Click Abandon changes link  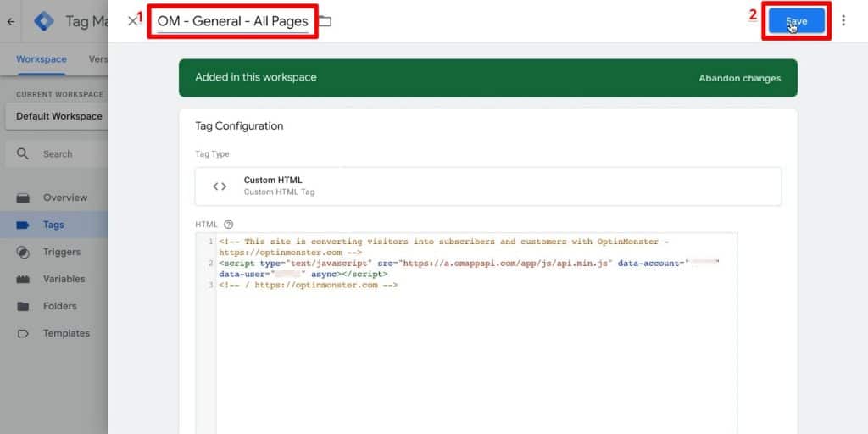[x=739, y=79]
